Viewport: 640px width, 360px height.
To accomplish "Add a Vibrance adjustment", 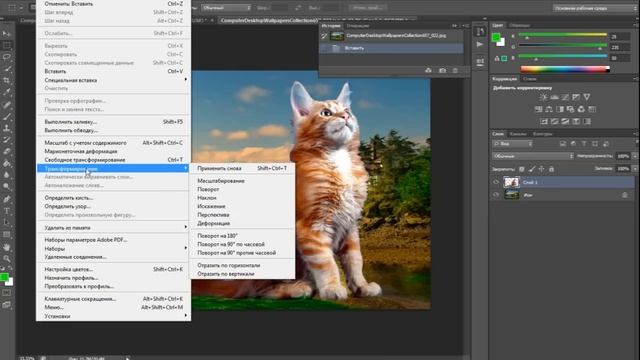I will coord(587,97).
